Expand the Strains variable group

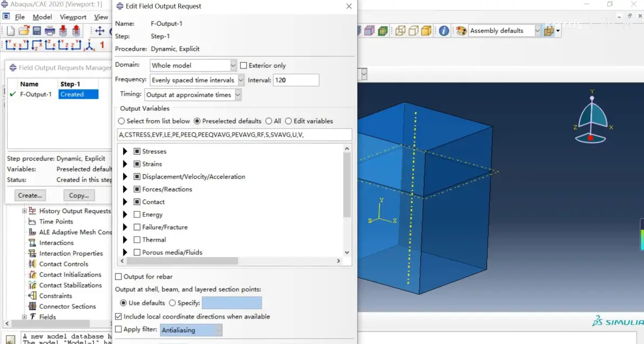click(125, 164)
